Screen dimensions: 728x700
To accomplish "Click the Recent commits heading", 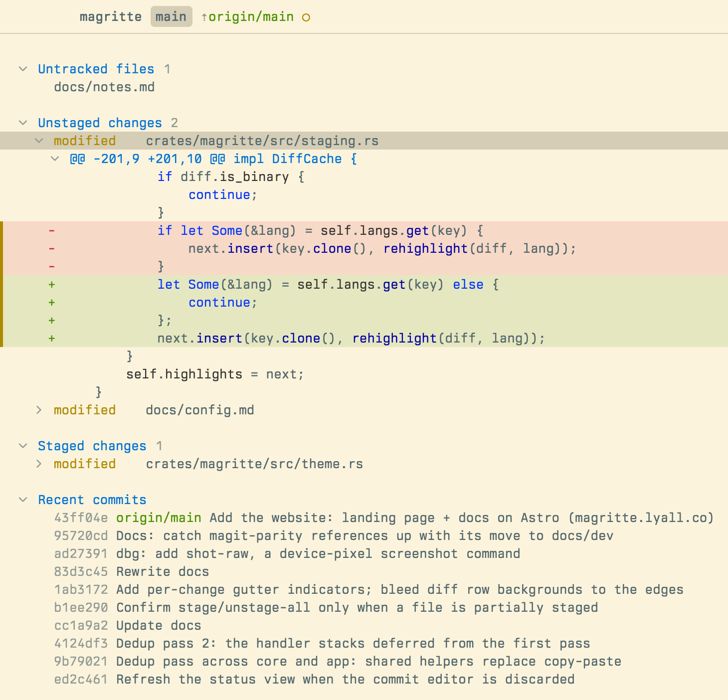I will tap(92, 500).
